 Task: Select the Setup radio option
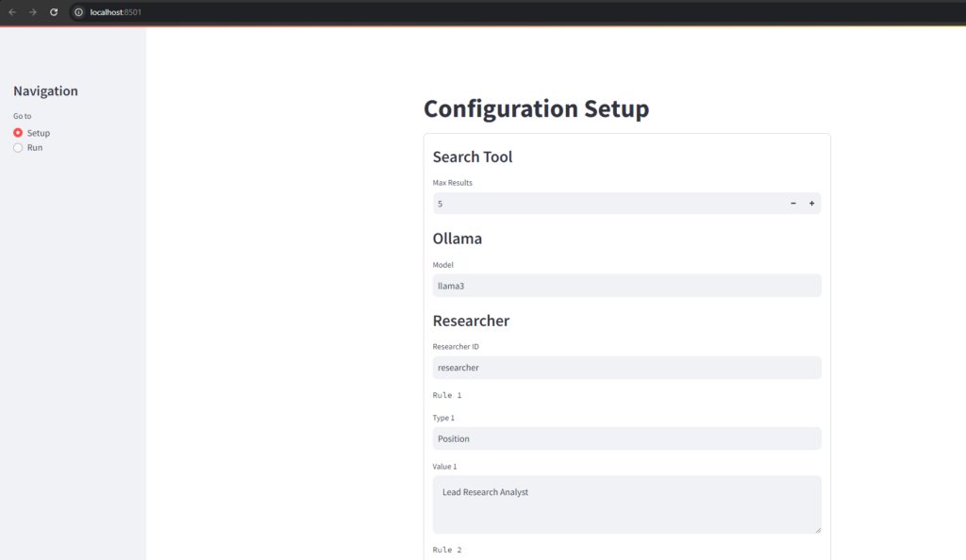pyautogui.click(x=18, y=133)
